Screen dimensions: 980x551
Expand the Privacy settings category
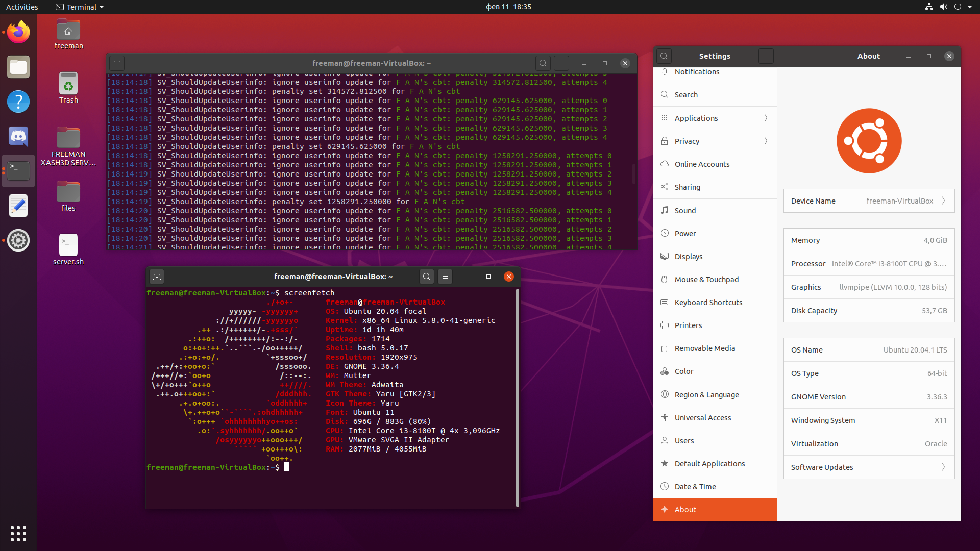pos(715,141)
